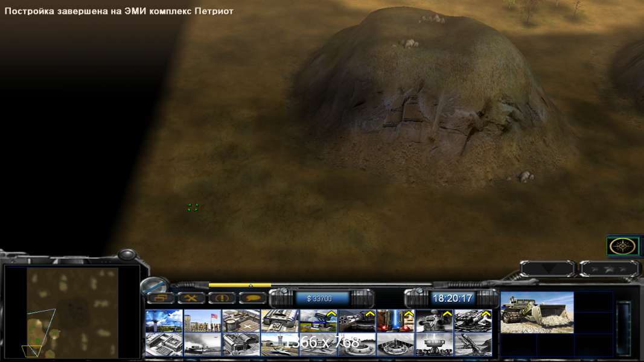Screen dimensions: 644x362
Task: Click the exclamation mark beacon button
Action: 222,298
